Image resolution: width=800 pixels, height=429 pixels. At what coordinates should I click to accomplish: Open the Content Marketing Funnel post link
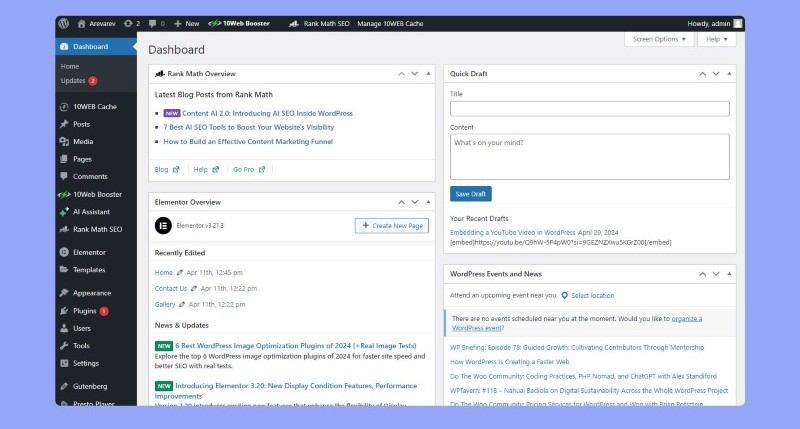tap(248, 141)
